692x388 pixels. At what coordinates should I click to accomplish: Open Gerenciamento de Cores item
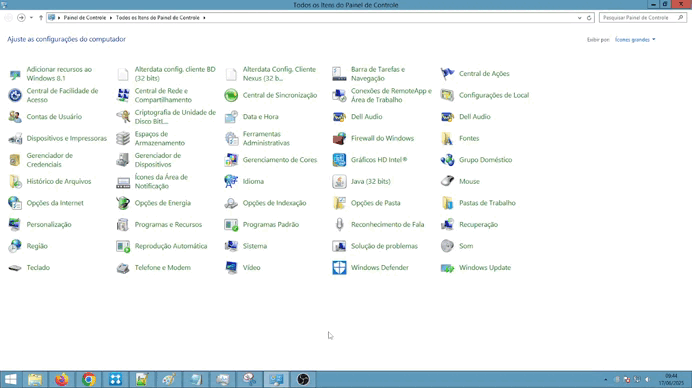coord(280,160)
